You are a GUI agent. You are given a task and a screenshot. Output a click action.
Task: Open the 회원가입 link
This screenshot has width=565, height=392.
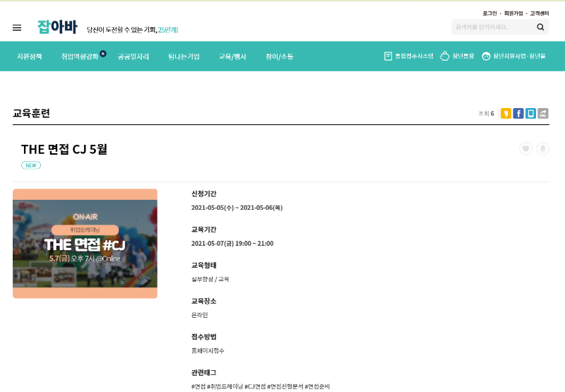coord(513,13)
